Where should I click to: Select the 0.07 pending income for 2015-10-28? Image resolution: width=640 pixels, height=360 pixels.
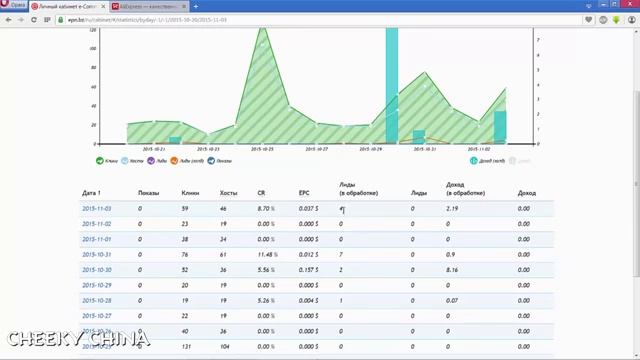[452, 300]
